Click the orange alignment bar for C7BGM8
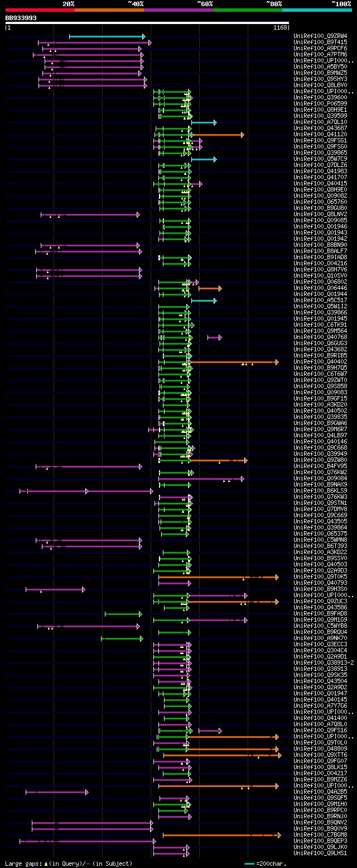Screen dimensions: 357x868 [x=221, y=835]
